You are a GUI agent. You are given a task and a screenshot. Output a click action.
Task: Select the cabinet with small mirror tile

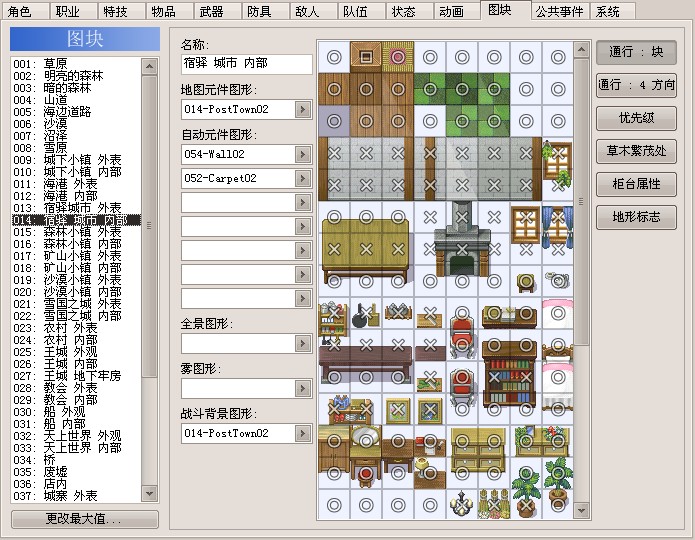(x=526, y=441)
